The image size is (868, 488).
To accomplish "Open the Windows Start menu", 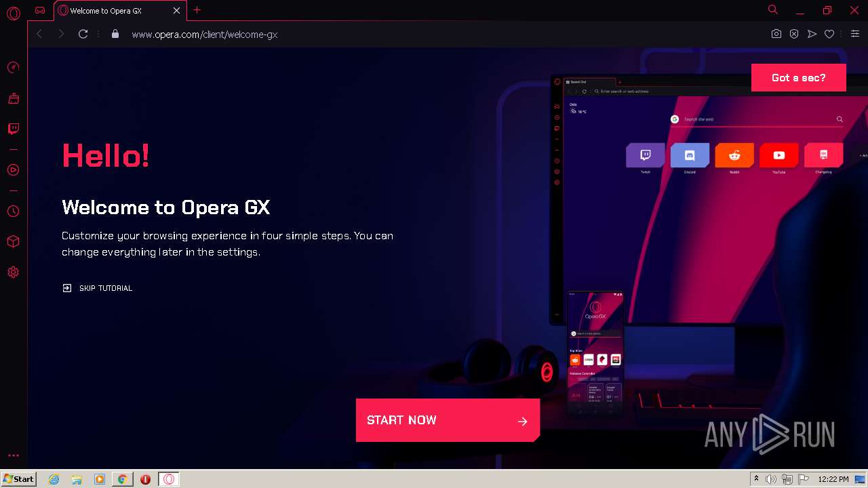I will 18,479.
